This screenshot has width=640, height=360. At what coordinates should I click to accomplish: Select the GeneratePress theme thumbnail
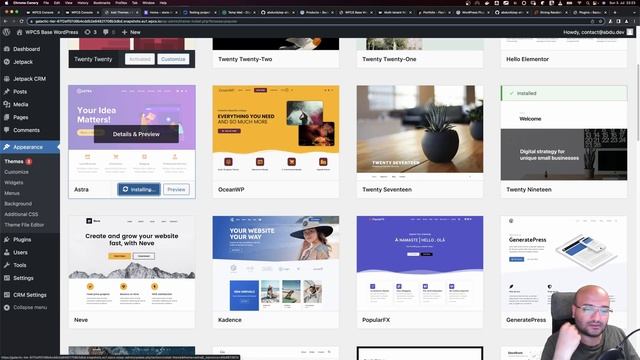point(564,263)
